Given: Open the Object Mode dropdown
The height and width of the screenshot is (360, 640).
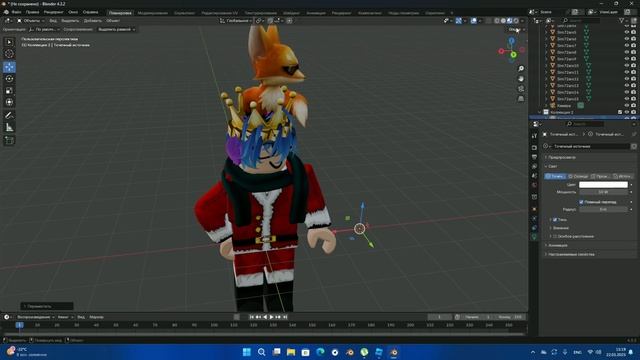Looking at the screenshot, I should click(31, 21).
